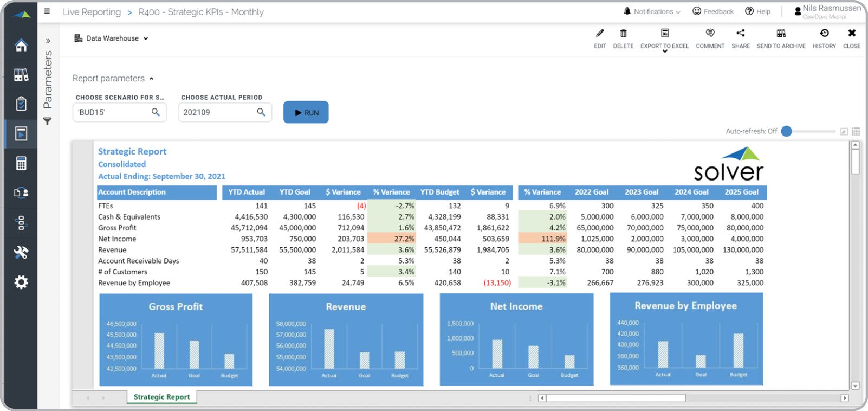The width and height of the screenshot is (868, 411).
Task: Go to Home in left sidebar
Action: pos(21,45)
